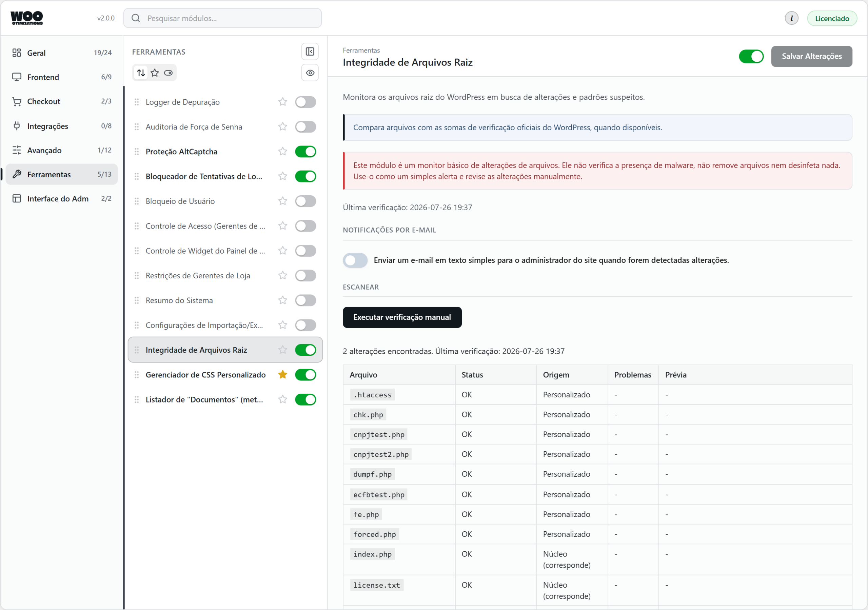Screen dimensions: 868x610
Task: Unfavorite the Gerenciador de CSS Personalizado module
Action: tap(282, 374)
